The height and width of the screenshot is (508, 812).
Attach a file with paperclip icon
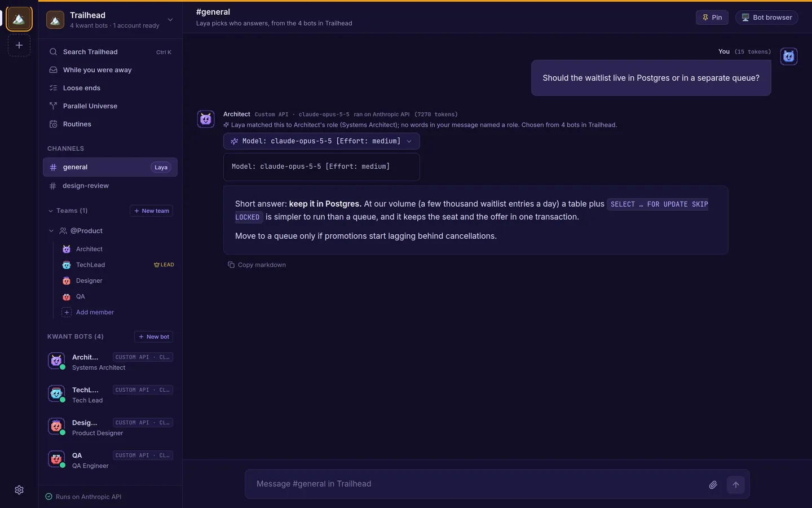[713, 484]
